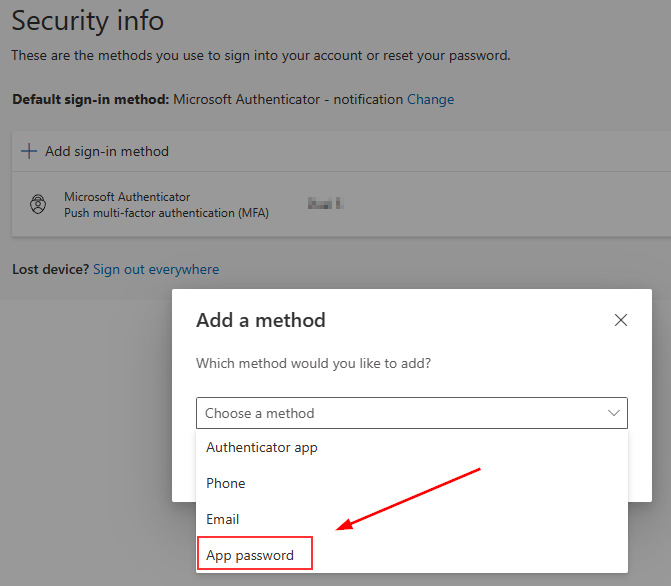671x586 pixels.
Task: Click the Microsoft Authenticator shield icon
Action: (38, 205)
